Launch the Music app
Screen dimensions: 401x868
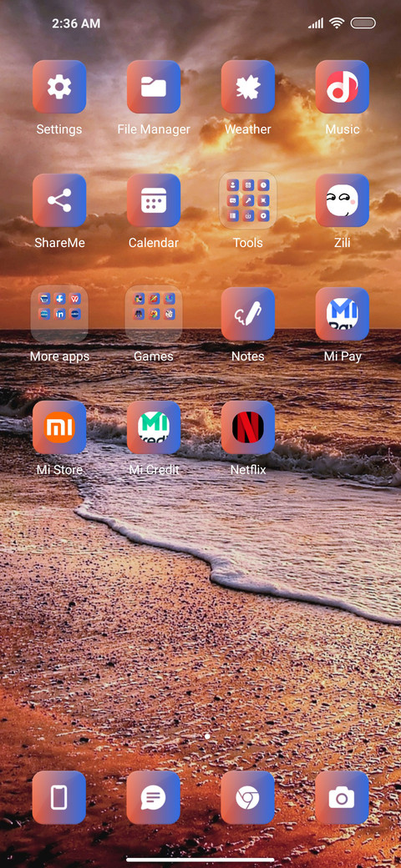click(343, 87)
